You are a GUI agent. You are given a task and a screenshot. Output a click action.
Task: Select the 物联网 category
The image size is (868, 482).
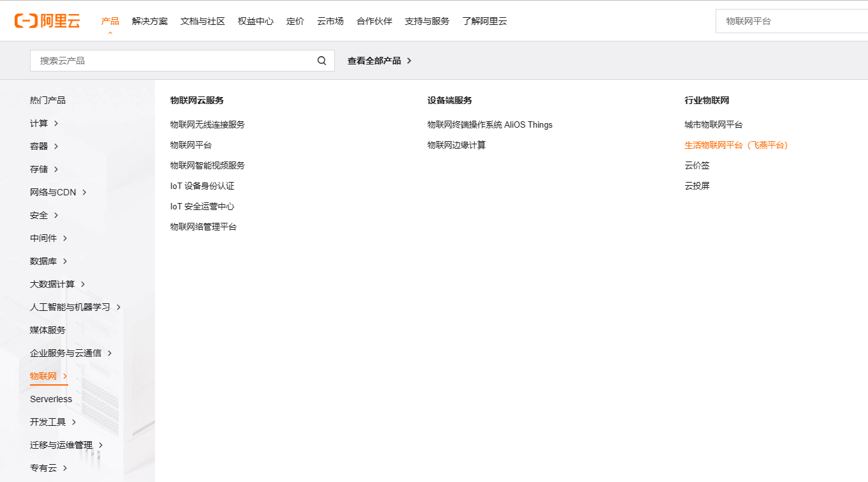click(48, 376)
